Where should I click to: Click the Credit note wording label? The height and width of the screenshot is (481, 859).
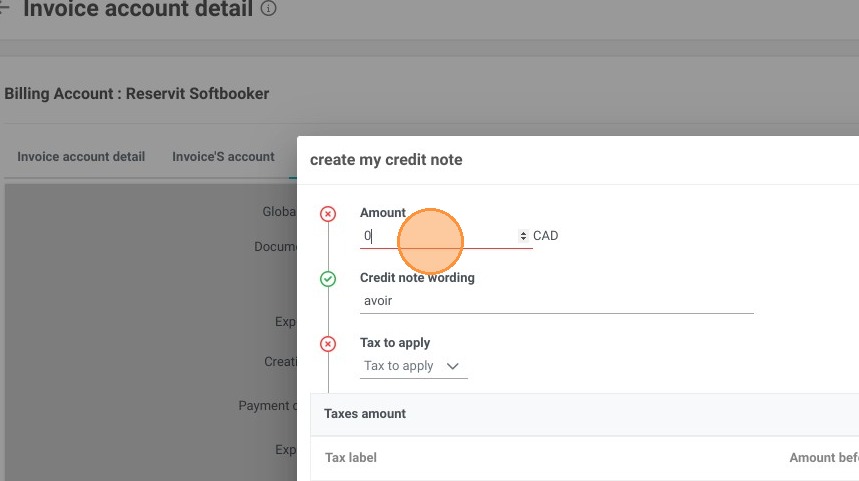point(417,277)
